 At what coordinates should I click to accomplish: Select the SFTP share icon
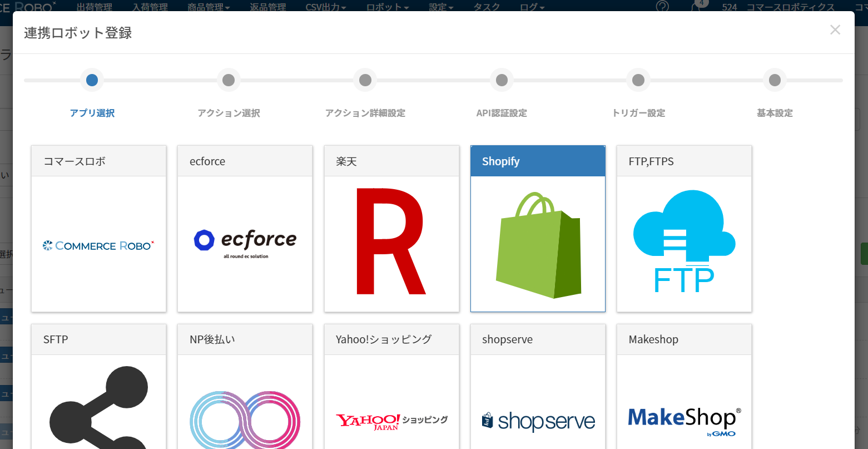[x=98, y=407]
